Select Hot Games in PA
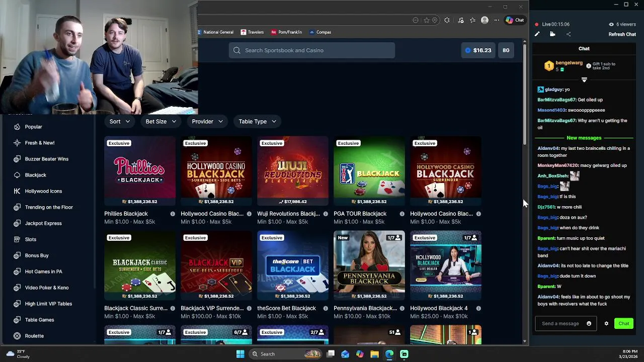This screenshot has height=362, width=644. tap(43, 271)
